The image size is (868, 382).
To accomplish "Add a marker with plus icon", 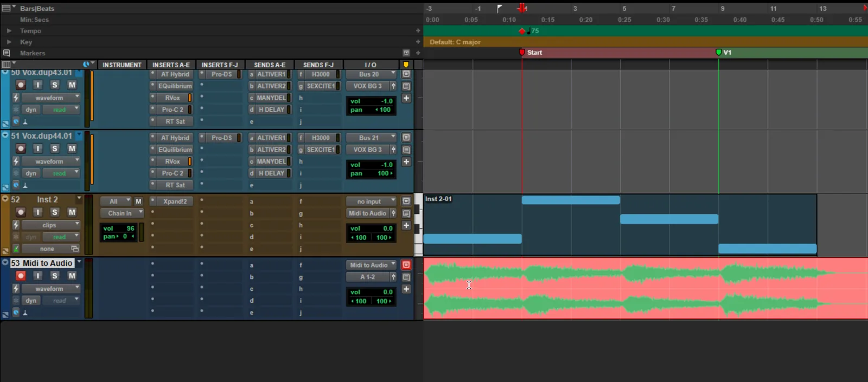I will click(418, 53).
